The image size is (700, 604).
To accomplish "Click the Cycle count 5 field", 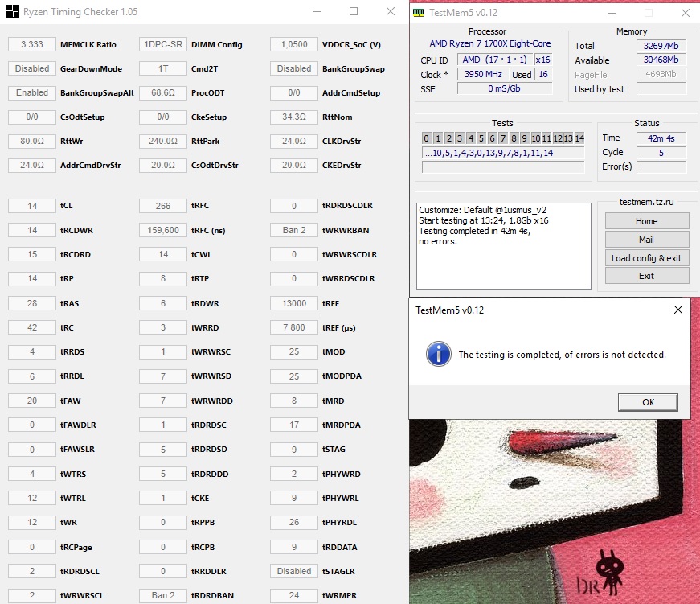I will [x=661, y=153].
